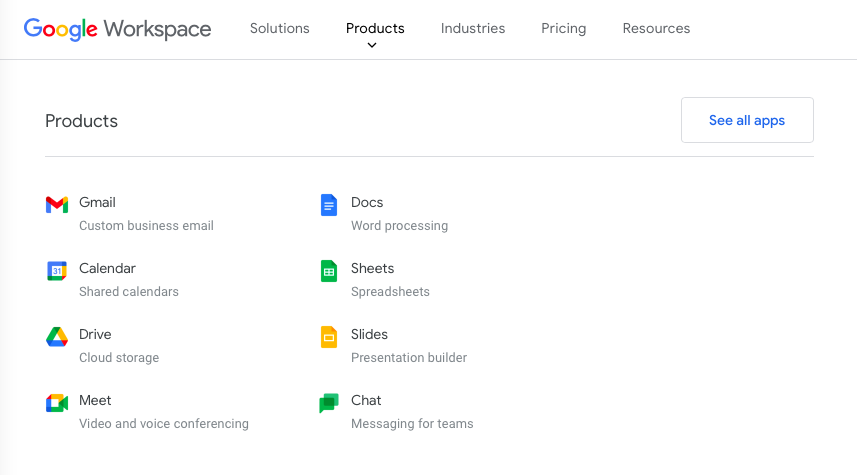Open the Calendar product link
The height and width of the screenshot is (475, 857).
coord(107,268)
